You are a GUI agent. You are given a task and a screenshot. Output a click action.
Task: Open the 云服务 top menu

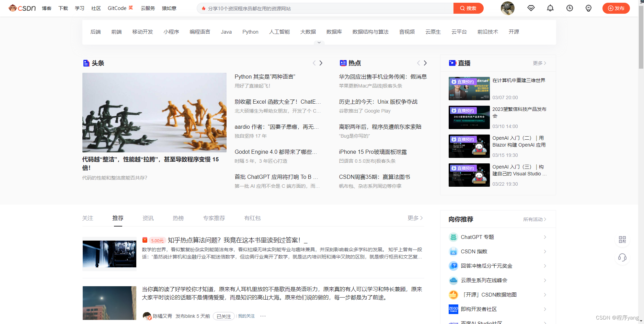point(148,8)
